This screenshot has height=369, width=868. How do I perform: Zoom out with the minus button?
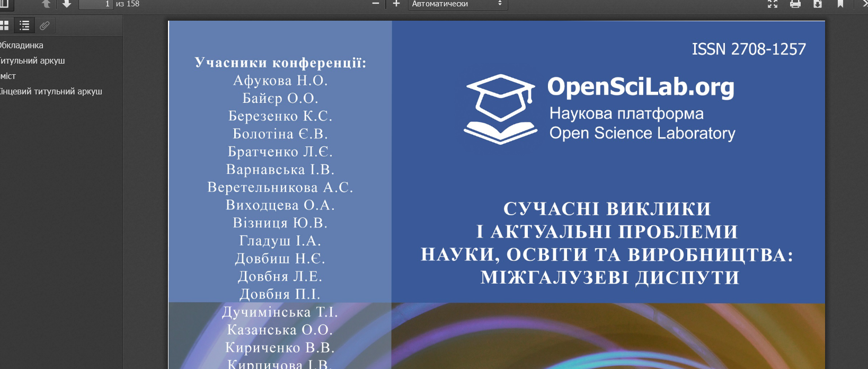(x=376, y=4)
